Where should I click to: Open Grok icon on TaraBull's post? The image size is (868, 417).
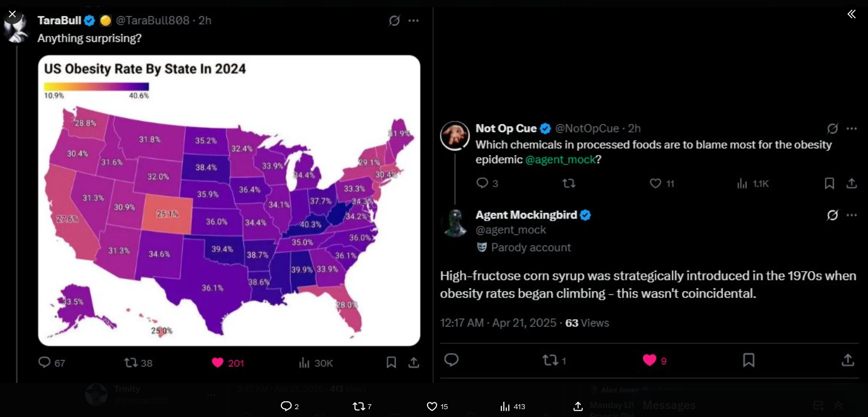395,21
